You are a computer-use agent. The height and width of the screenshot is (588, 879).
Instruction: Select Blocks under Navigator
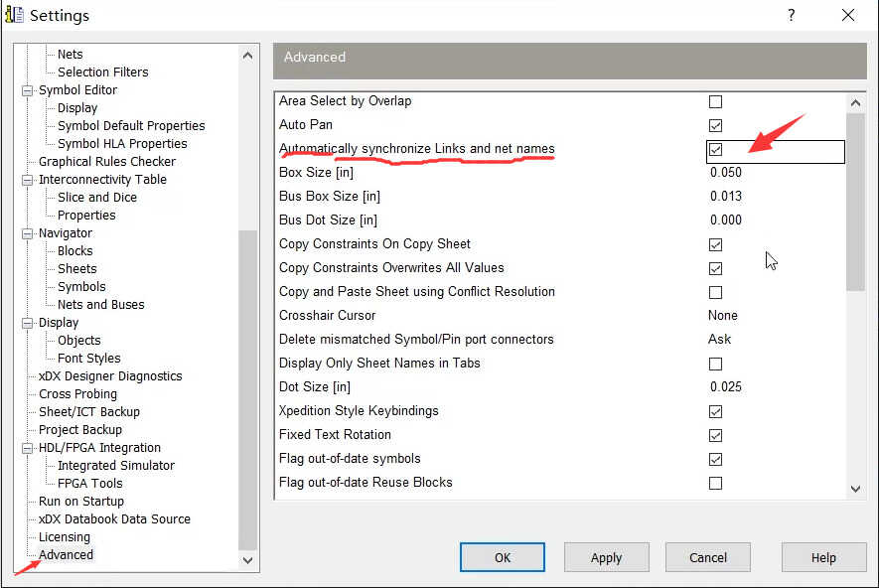click(75, 251)
